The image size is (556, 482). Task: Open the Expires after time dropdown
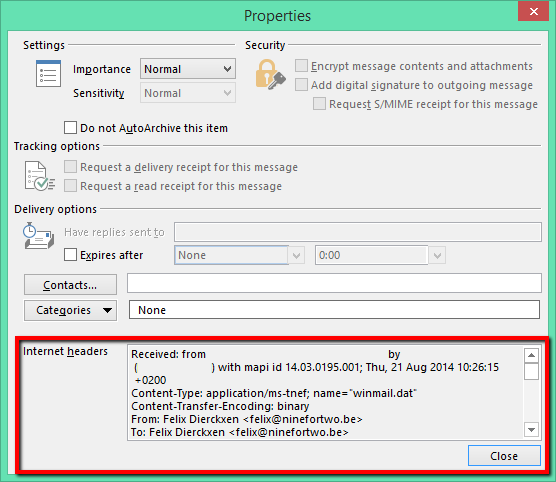click(437, 255)
